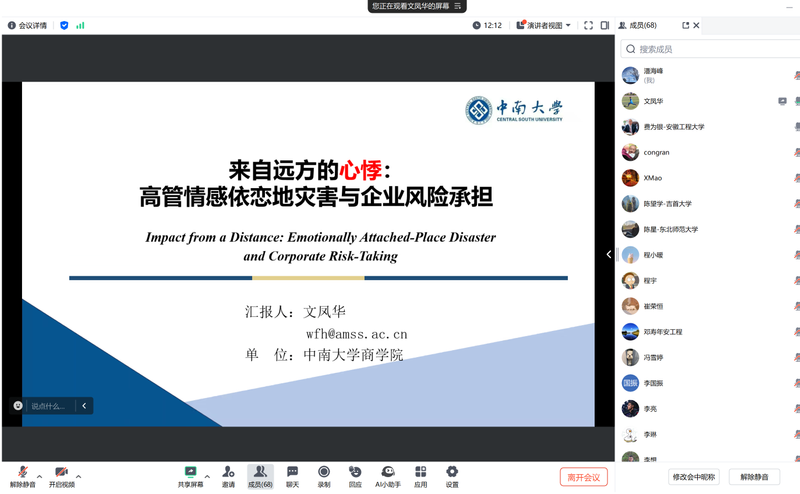Open the speaker view (演讲者视图) dropdown
Image resolution: width=800 pixels, height=494 pixels.
[545, 25]
